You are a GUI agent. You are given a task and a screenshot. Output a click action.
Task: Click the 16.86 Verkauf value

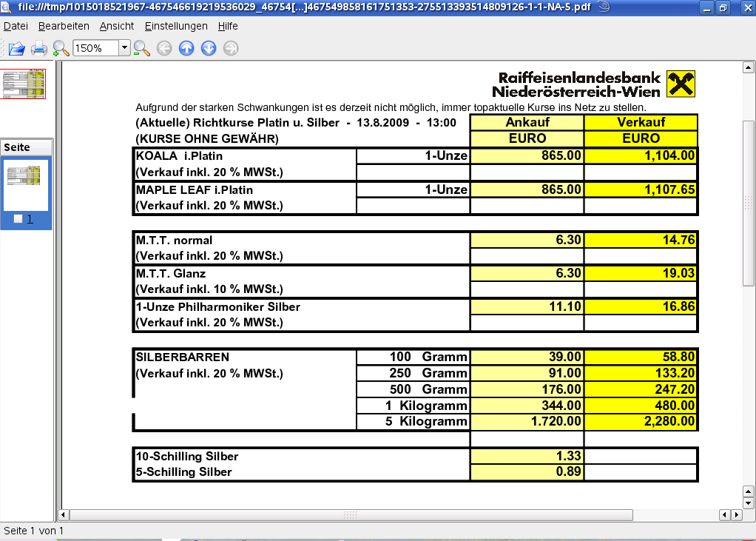(x=679, y=306)
